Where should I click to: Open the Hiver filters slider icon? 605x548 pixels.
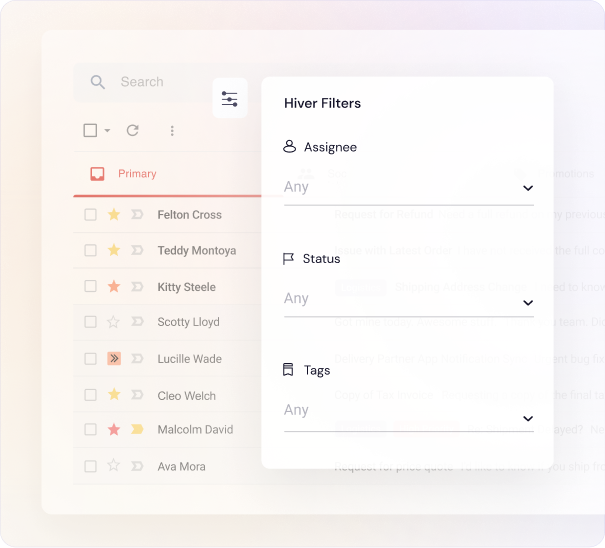[x=230, y=98]
